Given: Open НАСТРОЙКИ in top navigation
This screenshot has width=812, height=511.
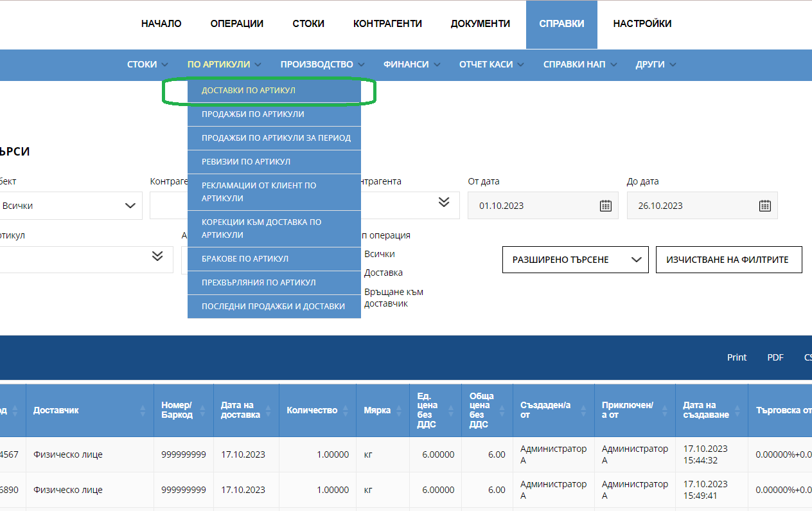Looking at the screenshot, I should [x=642, y=24].
